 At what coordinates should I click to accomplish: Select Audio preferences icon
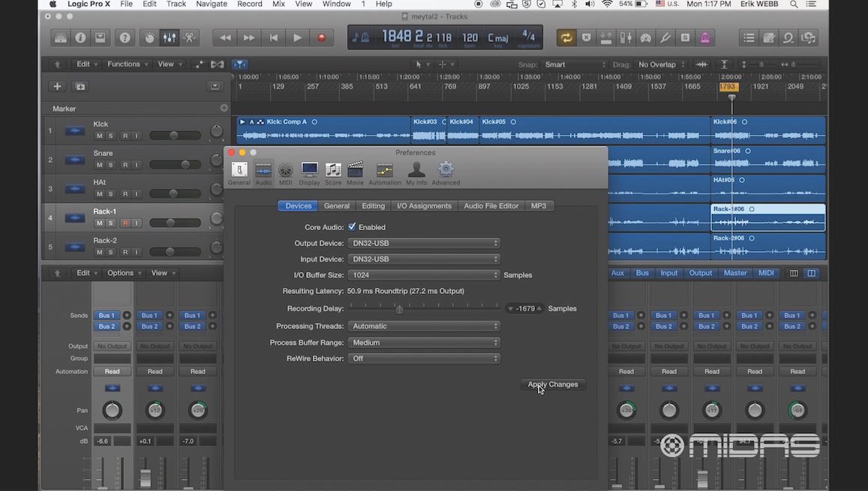coord(263,173)
